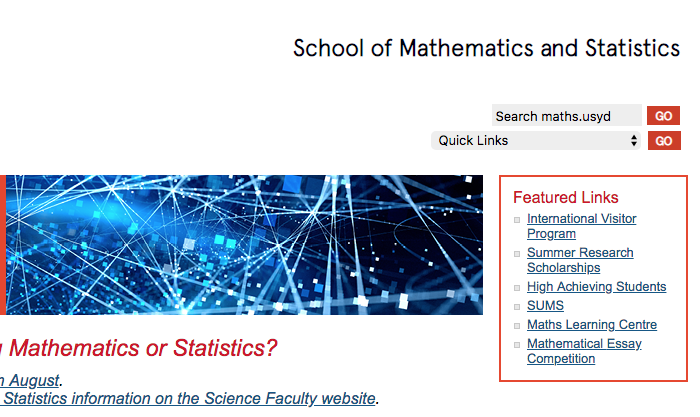Click bullet icon beside International Visitor Program
This screenshot has width=700, height=417.
coord(517,220)
